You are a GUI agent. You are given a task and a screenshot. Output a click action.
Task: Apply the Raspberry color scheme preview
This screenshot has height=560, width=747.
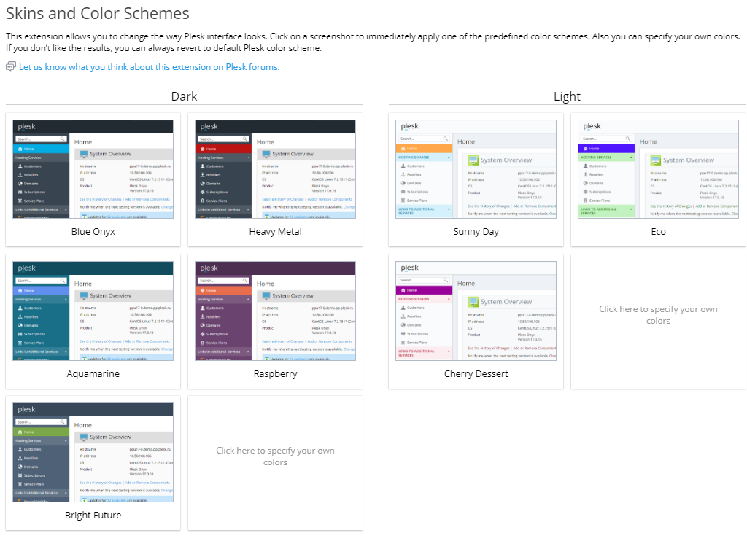[275, 311]
